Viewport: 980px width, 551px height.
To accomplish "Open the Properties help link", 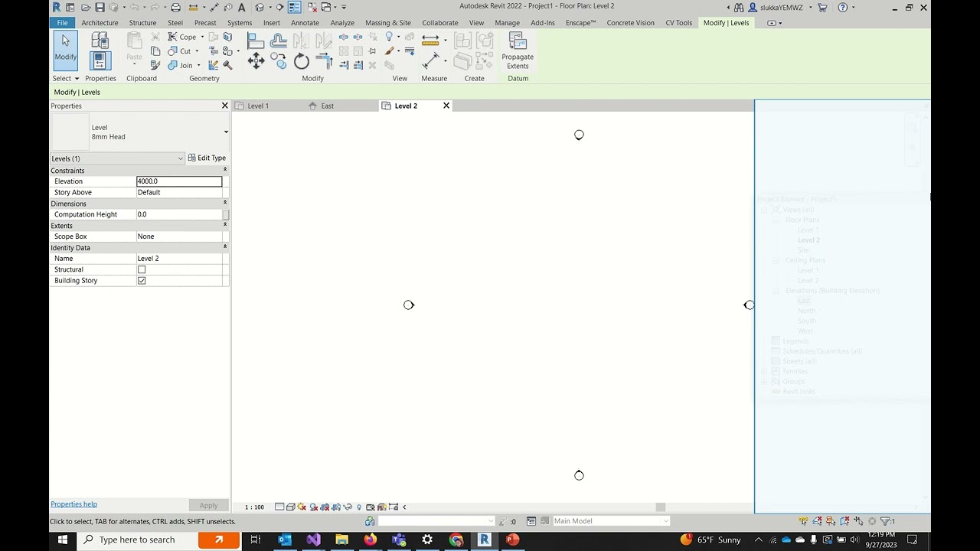I will 73,504.
